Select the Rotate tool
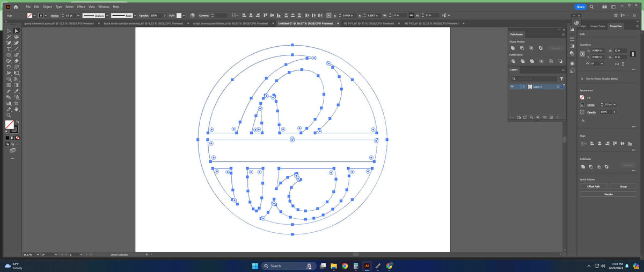 coord(9,67)
